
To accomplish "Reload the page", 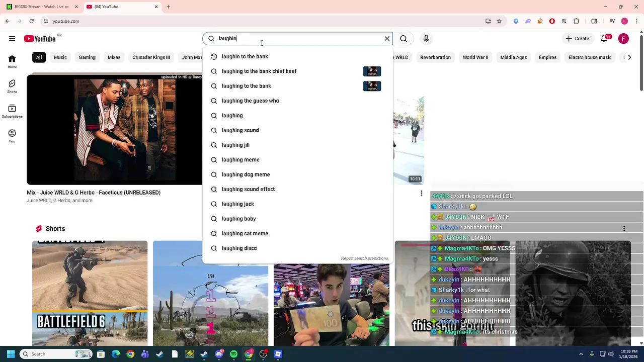I will 31,21.
